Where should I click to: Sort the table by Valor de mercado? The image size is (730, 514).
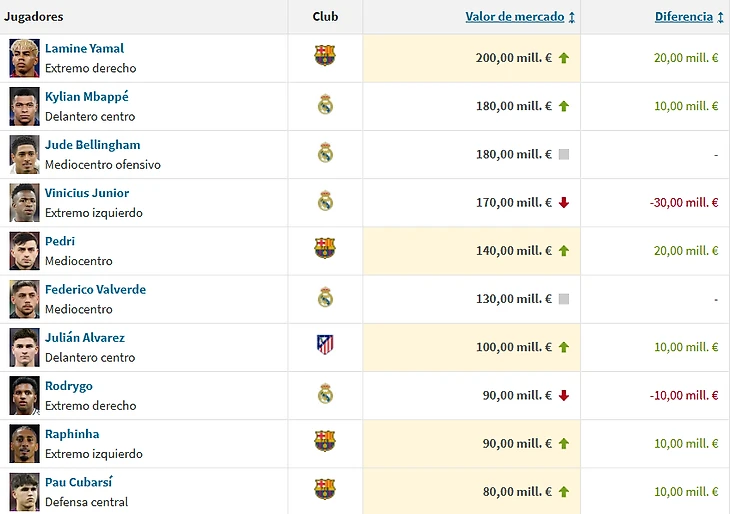[x=515, y=17]
